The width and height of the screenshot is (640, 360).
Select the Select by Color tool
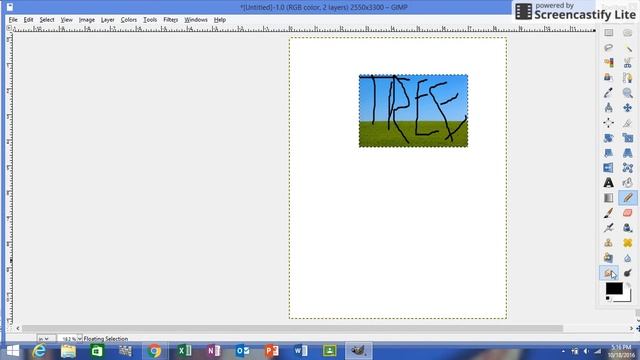609,63
